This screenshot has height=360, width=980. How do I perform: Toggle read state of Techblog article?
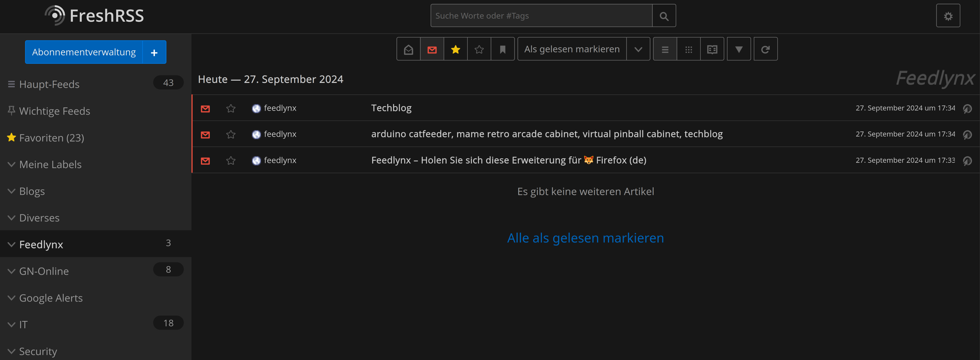[x=205, y=108]
